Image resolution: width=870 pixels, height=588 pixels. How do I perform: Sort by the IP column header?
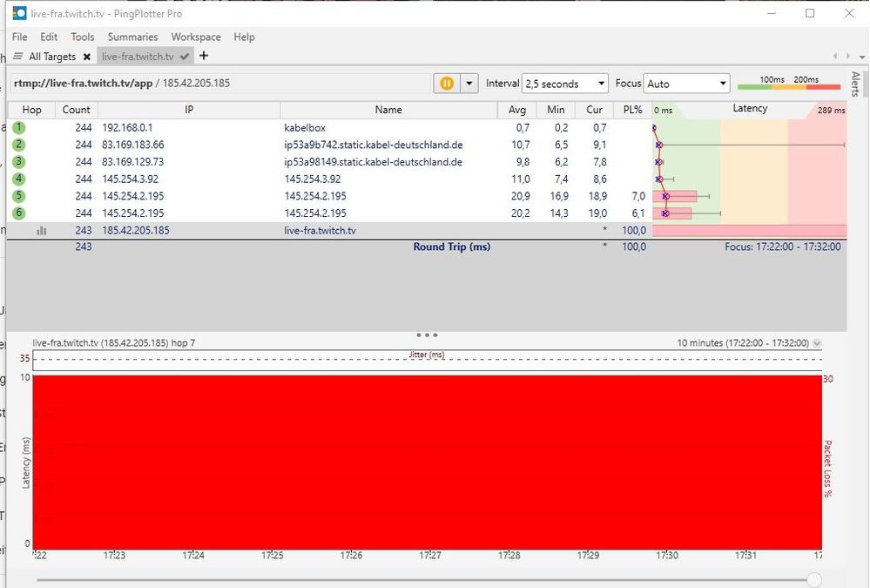click(x=189, y=110)
